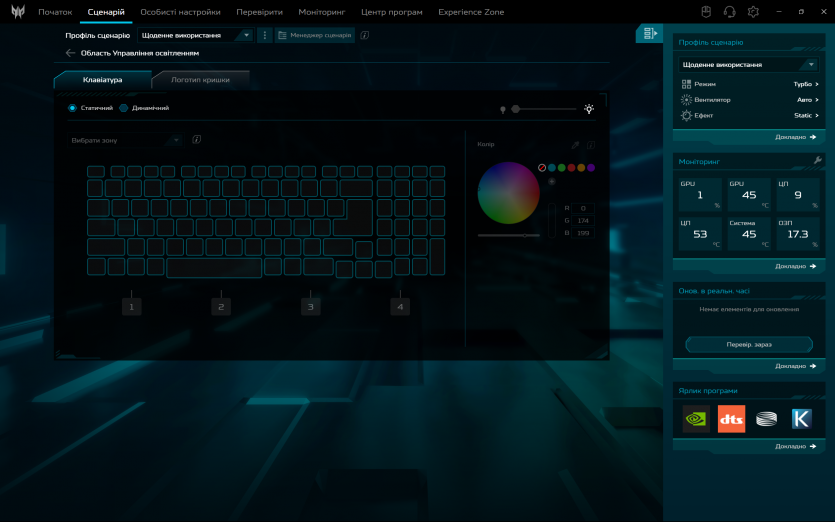Viewport: 835px width, 522px height.
Task: Choose the no-color crossed swatch
Action: 542,167
